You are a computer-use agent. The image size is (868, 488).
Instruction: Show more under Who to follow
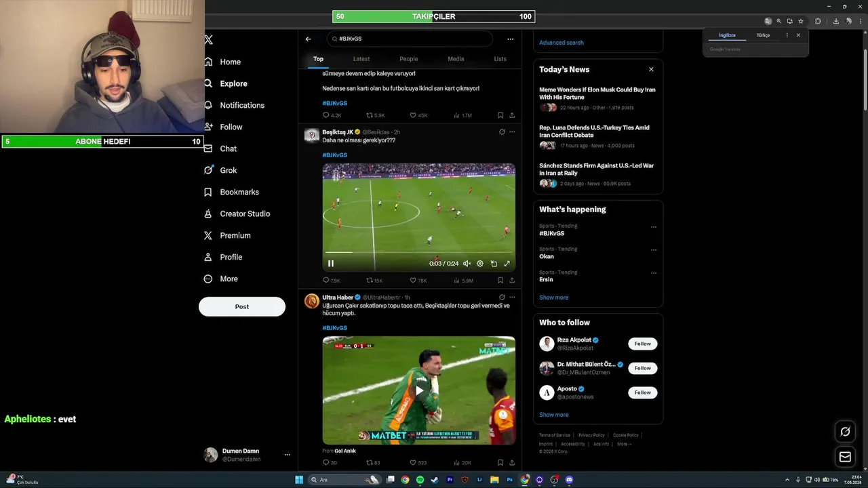point(554,415)
